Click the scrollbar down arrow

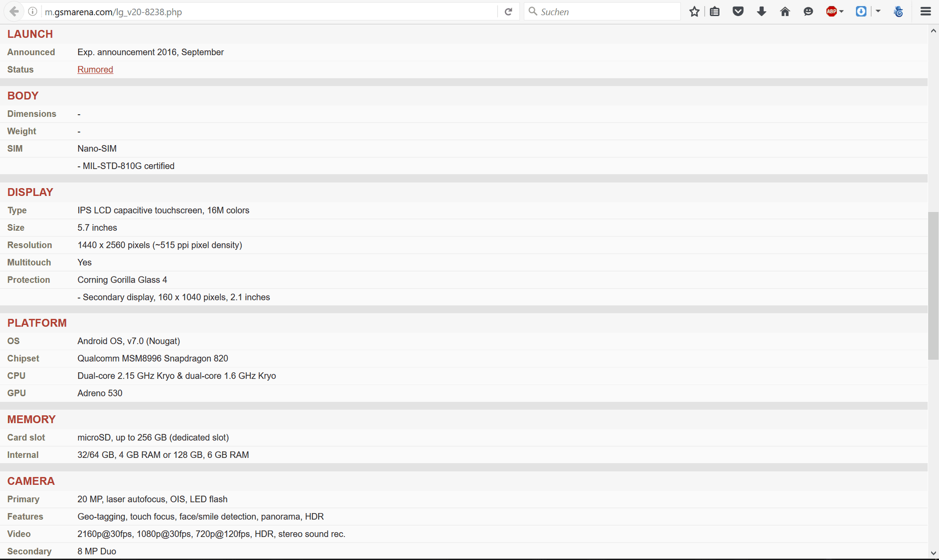click(933, 554)
